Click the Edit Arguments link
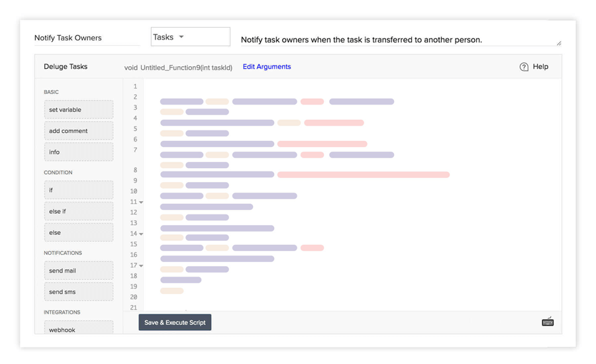 coord(266,67)
